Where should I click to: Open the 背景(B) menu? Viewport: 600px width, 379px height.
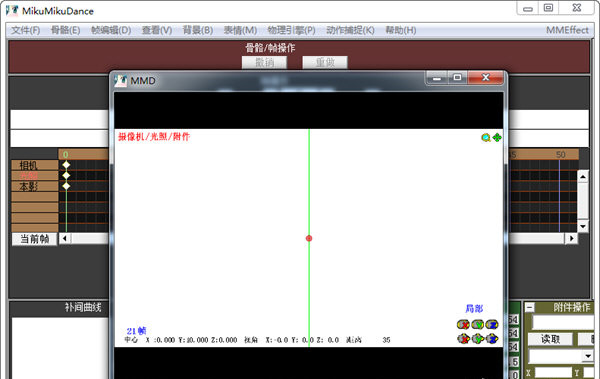(198, 30)
